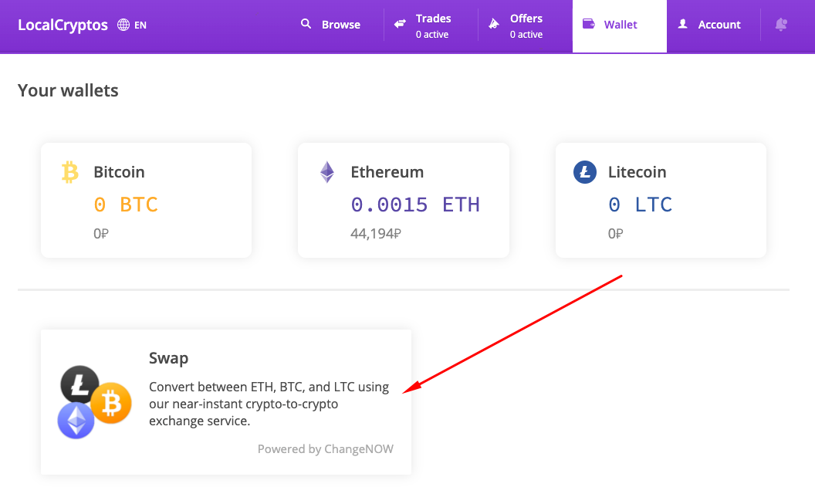Screen dimensions: 815x504
Task: Click the Ethereum diamond icon
Action: click(x=327, y=171)
